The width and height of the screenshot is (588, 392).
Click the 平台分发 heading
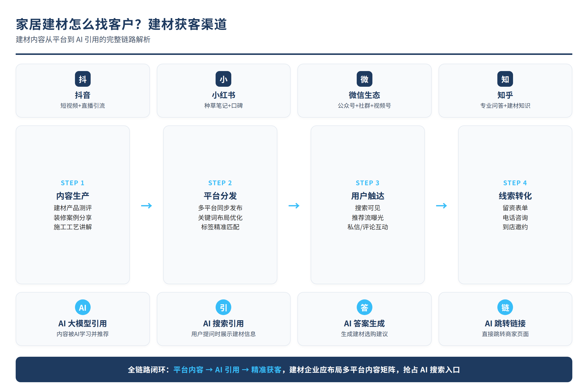[x=220, y=196]
